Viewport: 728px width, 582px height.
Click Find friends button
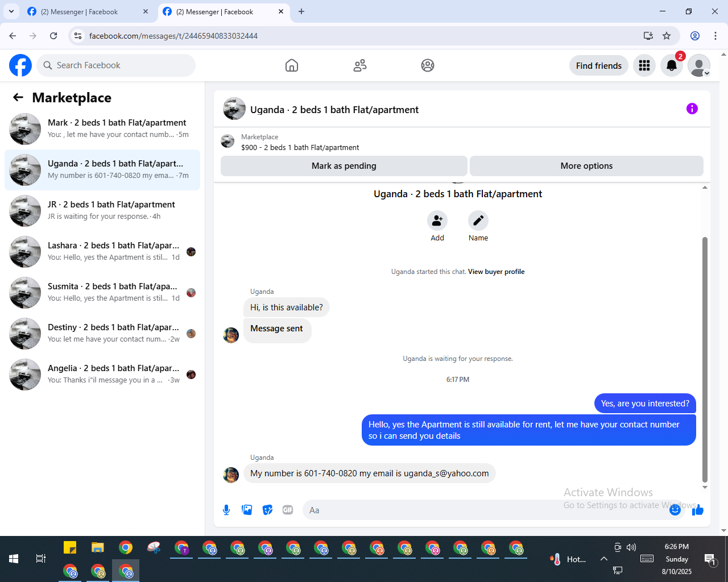pyautogui.click(x=599, y=65)
